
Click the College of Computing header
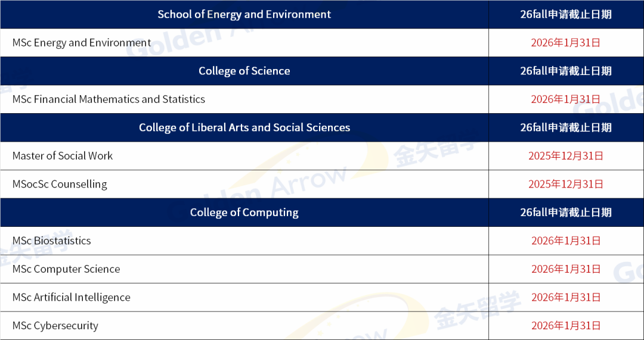point(244,213)
